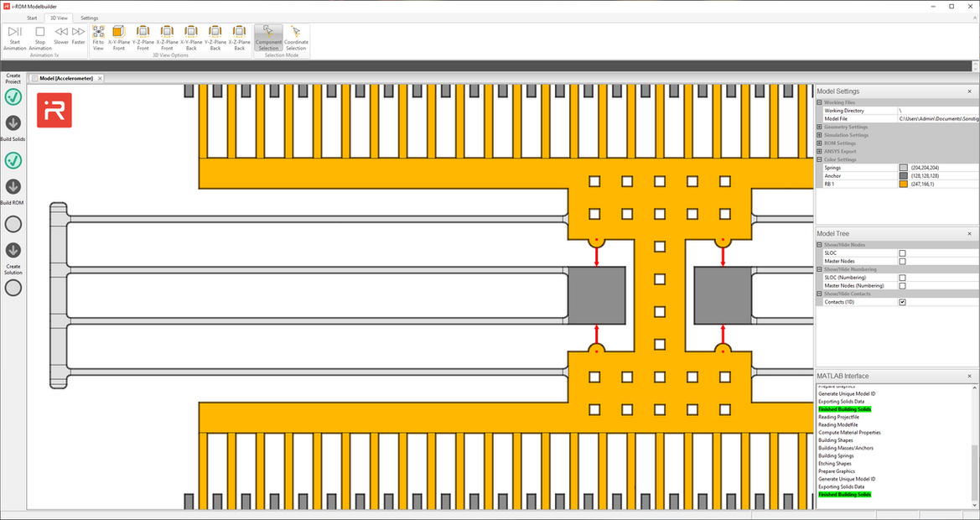
Task: Select 'Reading Projectfile' log line
Action: tap(838, 417)
